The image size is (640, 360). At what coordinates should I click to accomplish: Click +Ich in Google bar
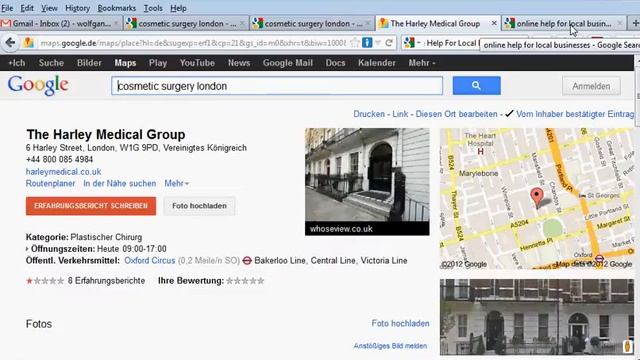pos(17,63)
